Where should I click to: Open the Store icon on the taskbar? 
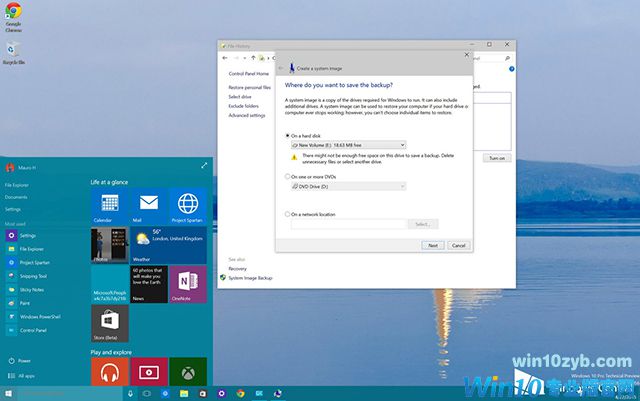203,394
